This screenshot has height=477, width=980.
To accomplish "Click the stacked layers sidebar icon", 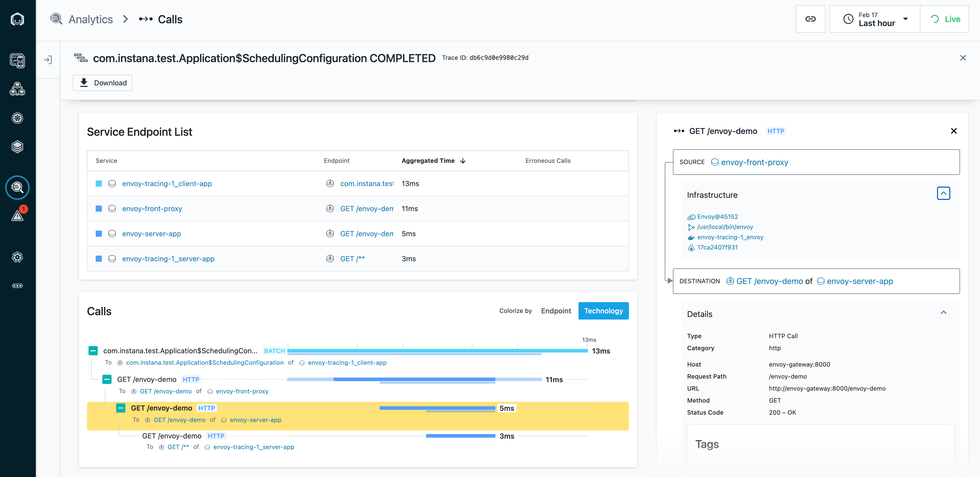I will pyautogui.click(x=17, y=147).
